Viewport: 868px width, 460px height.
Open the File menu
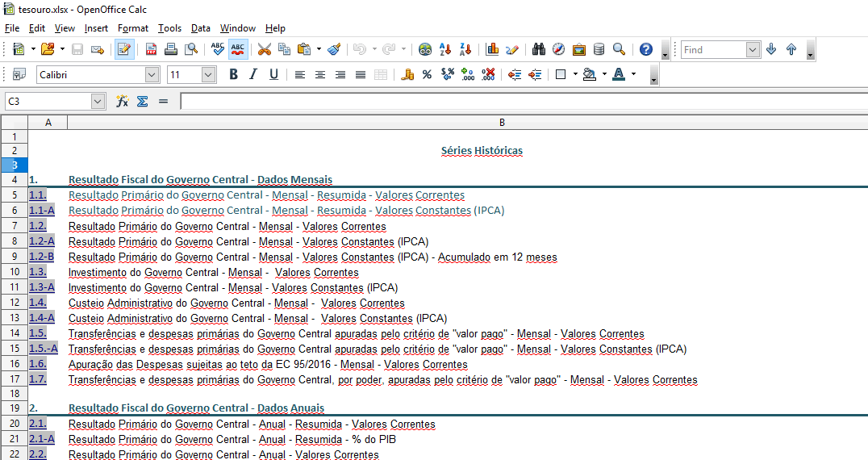tap(11, 28)
